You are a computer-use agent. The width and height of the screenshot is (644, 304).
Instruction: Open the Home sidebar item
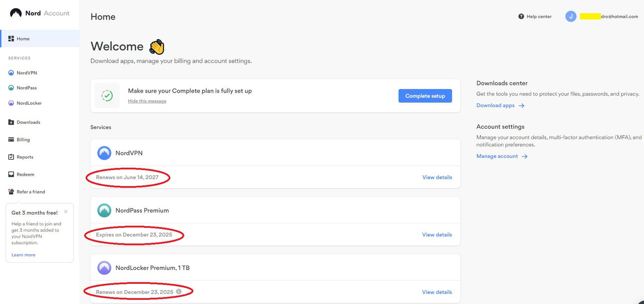pos(40,39)
